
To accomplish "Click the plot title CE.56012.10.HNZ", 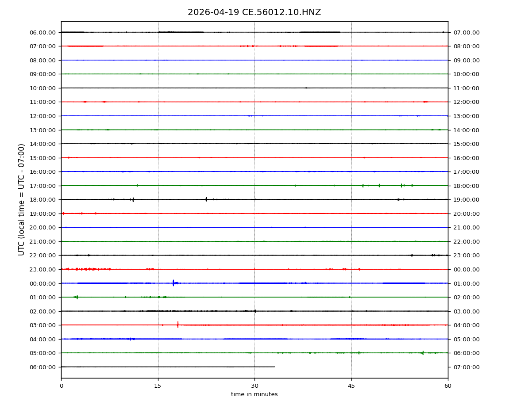I will pyautogui.click(x=254, y=12).
